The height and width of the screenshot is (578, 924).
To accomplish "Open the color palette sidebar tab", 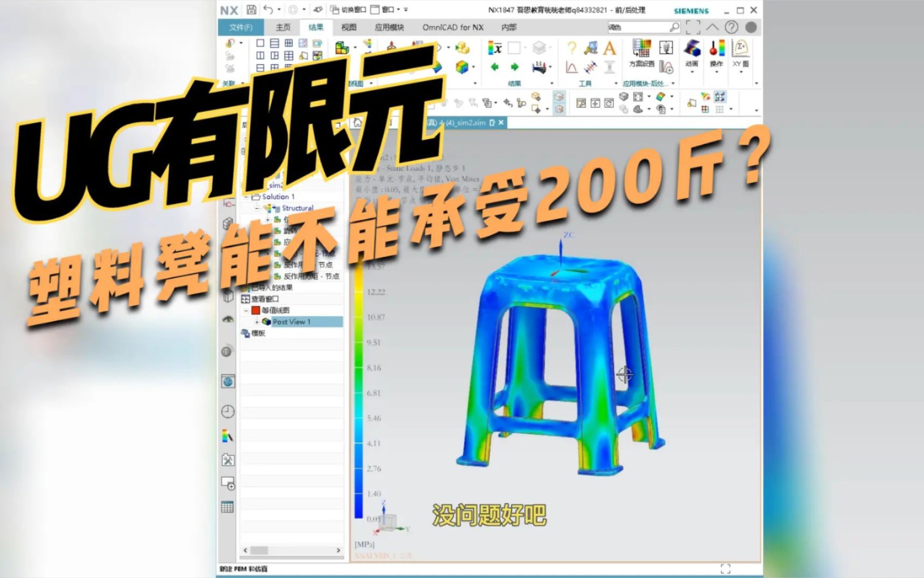I will coord(228,436).
